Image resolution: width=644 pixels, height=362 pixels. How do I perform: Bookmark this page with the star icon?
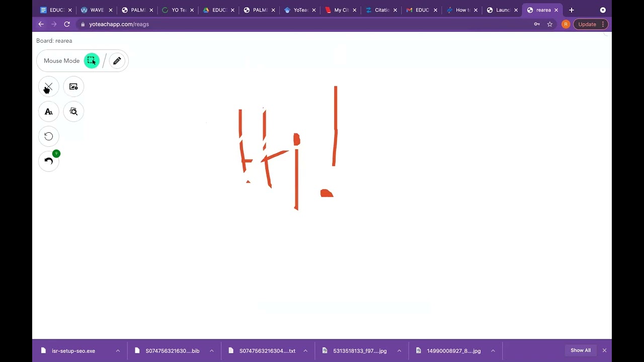click(550, 24)
